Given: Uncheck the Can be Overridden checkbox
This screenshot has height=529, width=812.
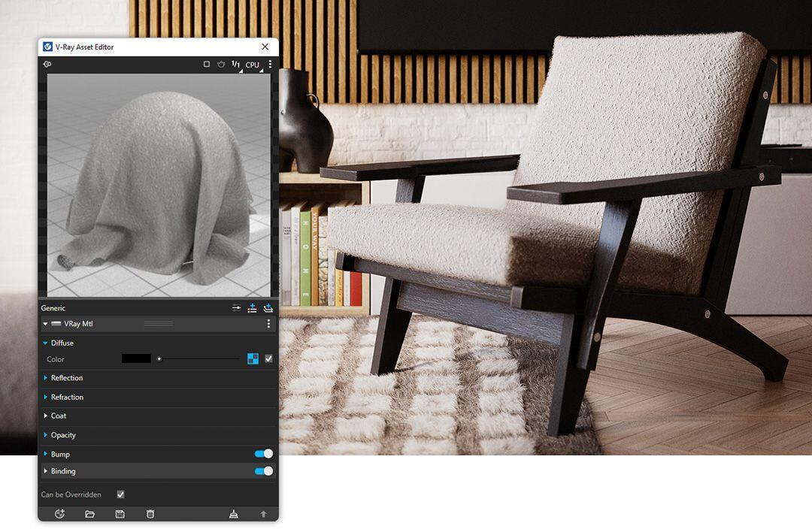Looking at the screenshot, I should (120, 494).
